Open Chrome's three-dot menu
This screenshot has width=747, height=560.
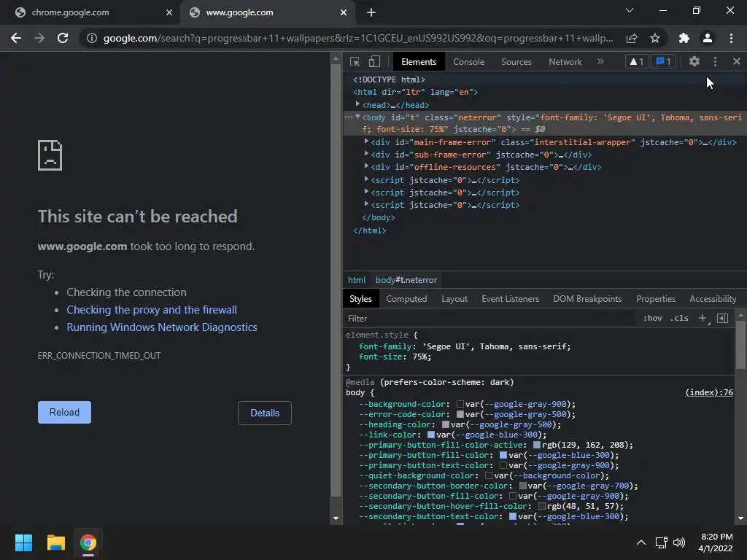[731, 38]
